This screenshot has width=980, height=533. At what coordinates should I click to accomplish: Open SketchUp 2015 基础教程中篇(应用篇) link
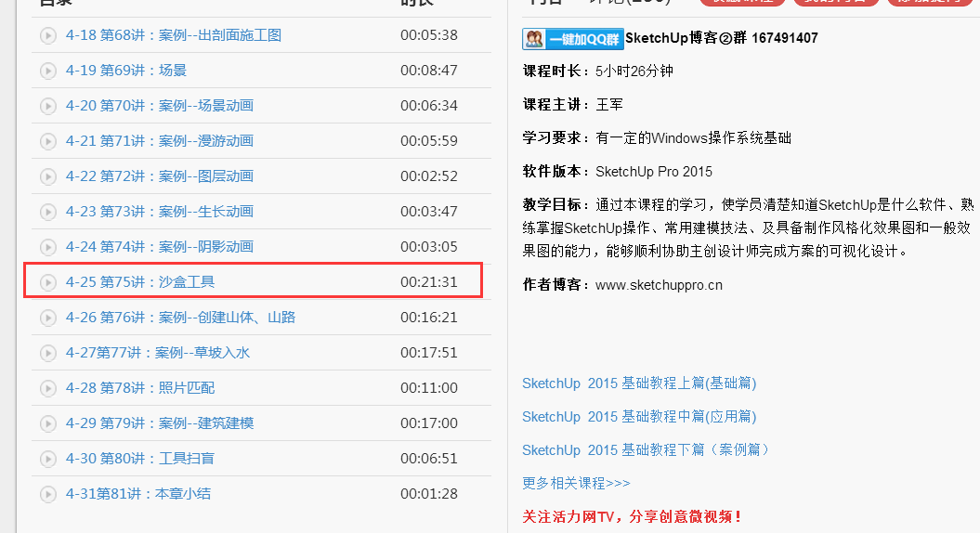click(639, 417)
